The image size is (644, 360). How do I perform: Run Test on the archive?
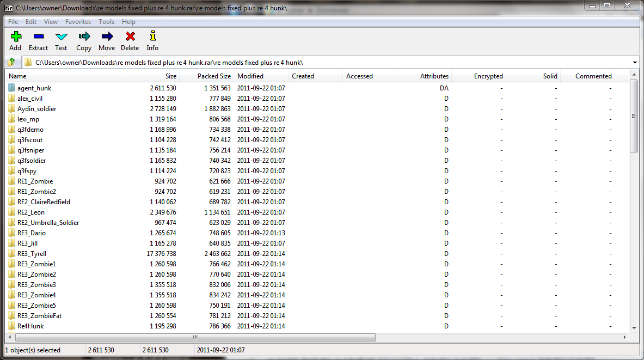pos(61,36)
